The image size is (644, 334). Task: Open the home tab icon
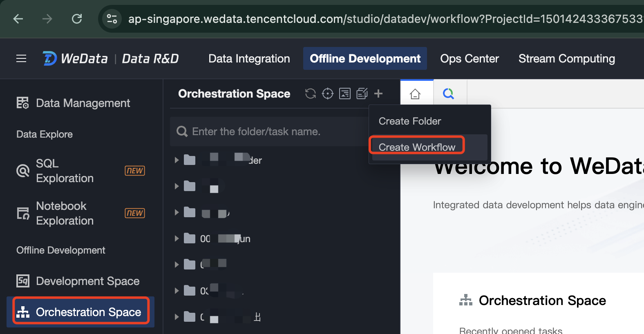[415, 94]
